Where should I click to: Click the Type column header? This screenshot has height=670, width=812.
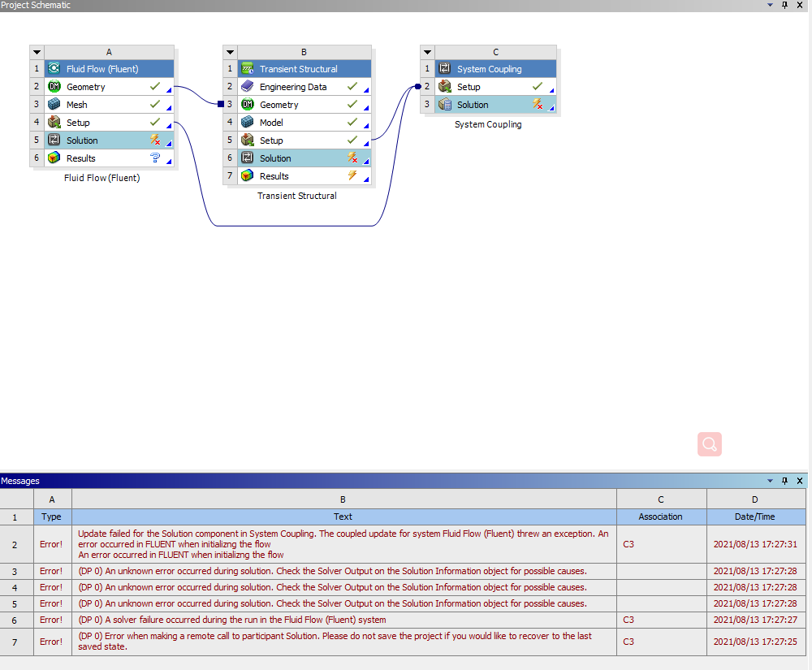pos(52,517)
